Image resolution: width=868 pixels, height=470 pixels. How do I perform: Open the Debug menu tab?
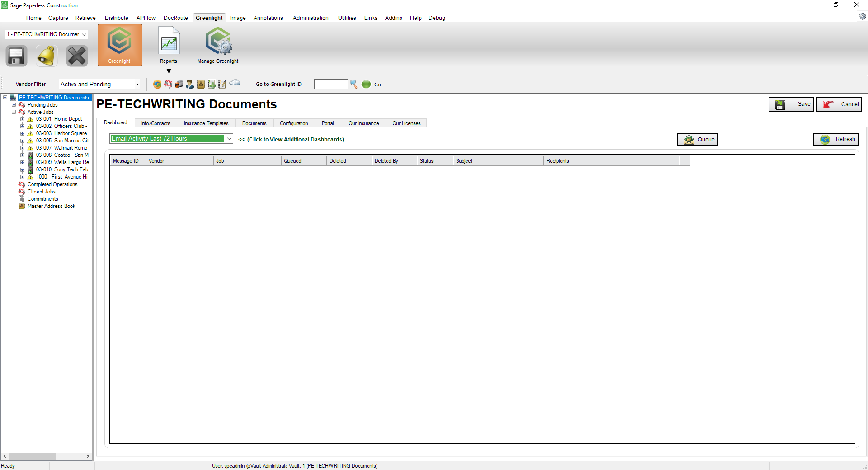[437, 18]
